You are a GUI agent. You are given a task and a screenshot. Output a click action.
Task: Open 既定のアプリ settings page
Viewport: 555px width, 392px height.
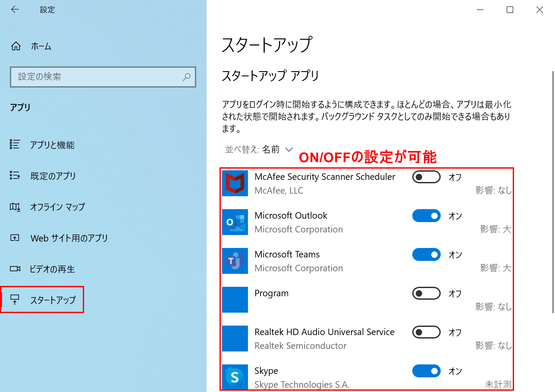point(53,176)
